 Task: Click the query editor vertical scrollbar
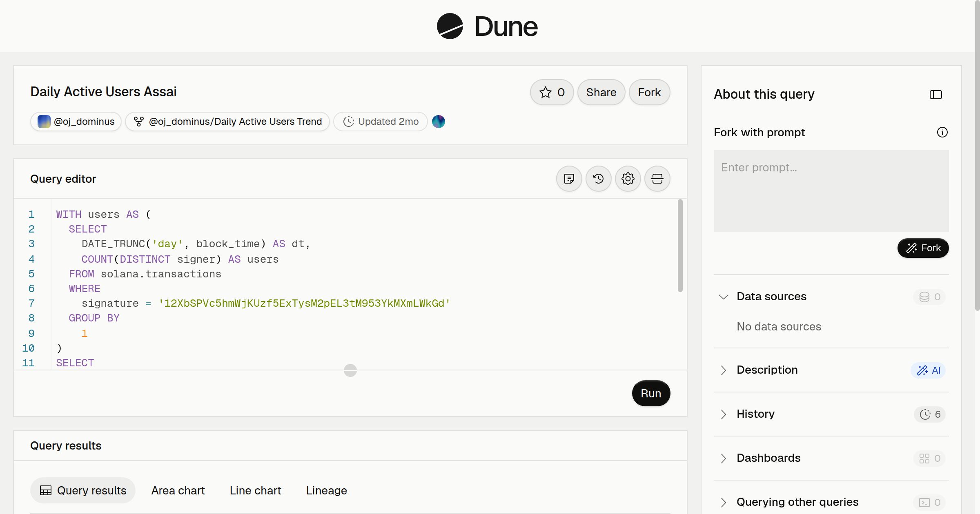pyautogui.click(x=680, y=246)
